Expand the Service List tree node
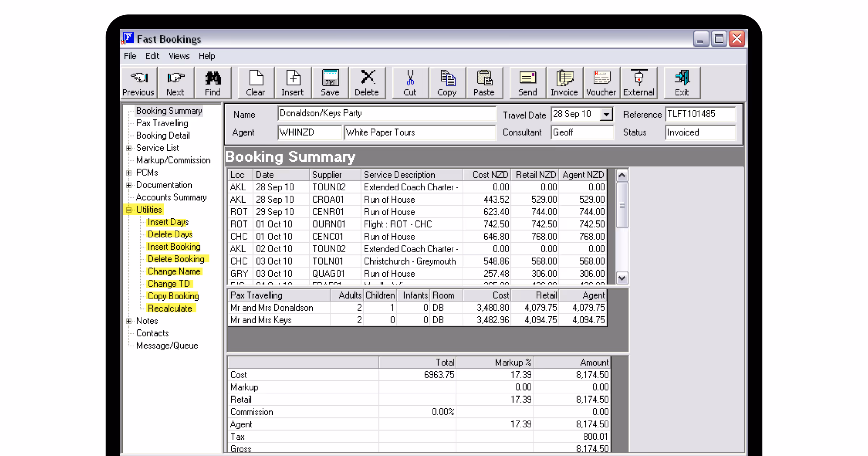This screenshot has height=456, width=868. [x=128, y=148]
